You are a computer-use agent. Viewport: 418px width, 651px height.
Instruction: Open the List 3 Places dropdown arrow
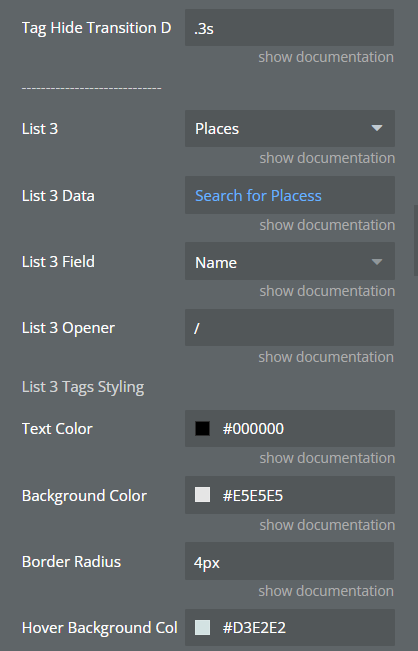click(376, 128)
